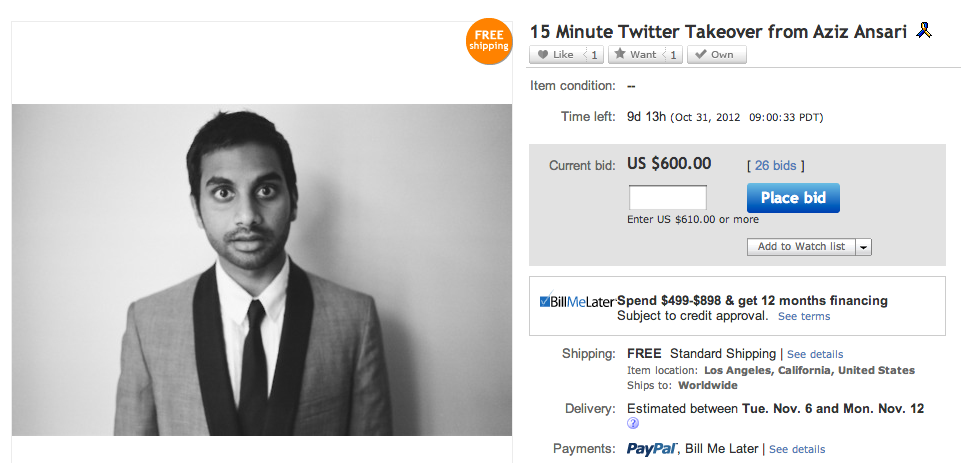Screen dimensions: 961x463
Task: Open the delivery estimate help question mark
Action: coord(633,423)
